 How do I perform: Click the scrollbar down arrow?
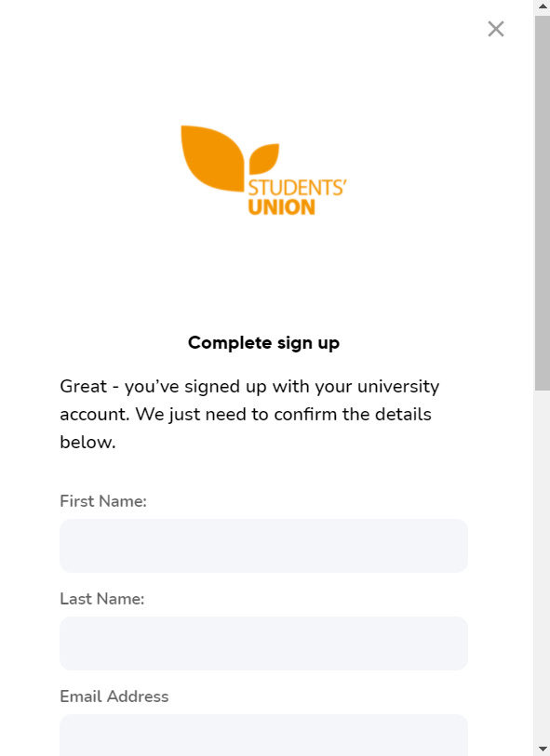pos(541,749)
